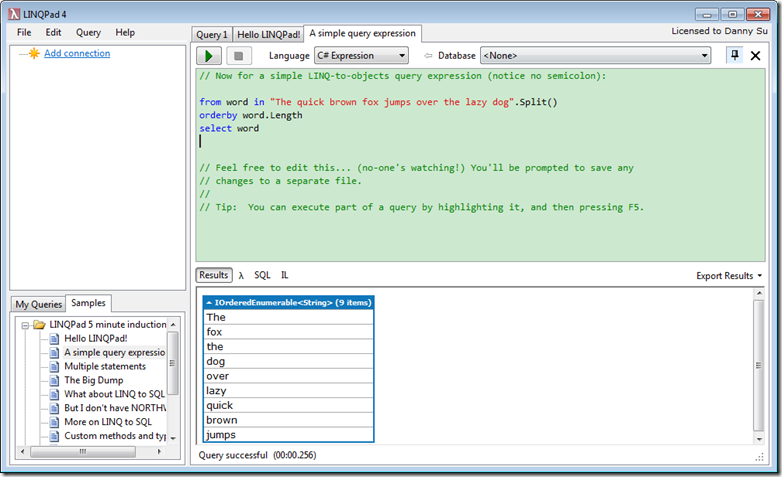Show the SQL output view
The image size is (782, 477).
coord(262,275)
